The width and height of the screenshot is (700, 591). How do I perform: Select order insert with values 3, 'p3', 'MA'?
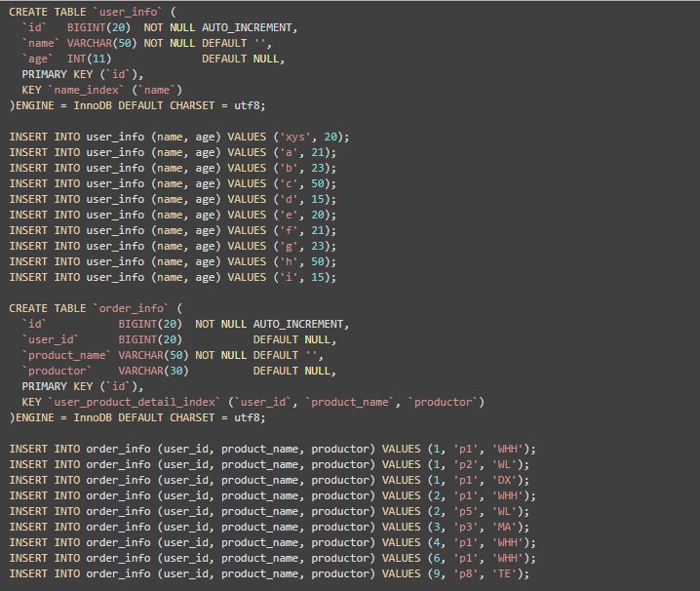(269, 528)
